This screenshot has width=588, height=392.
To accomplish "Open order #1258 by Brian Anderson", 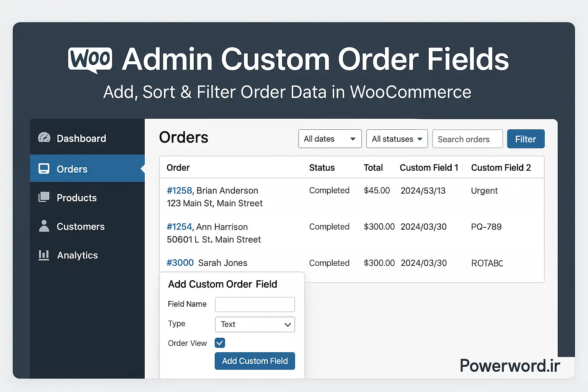I will (180, 190).
